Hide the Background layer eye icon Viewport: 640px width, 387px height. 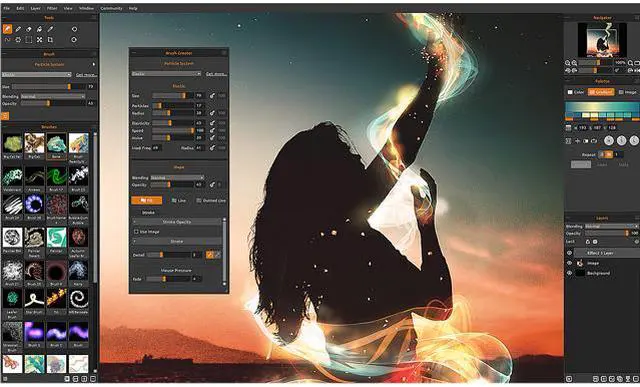569,273
